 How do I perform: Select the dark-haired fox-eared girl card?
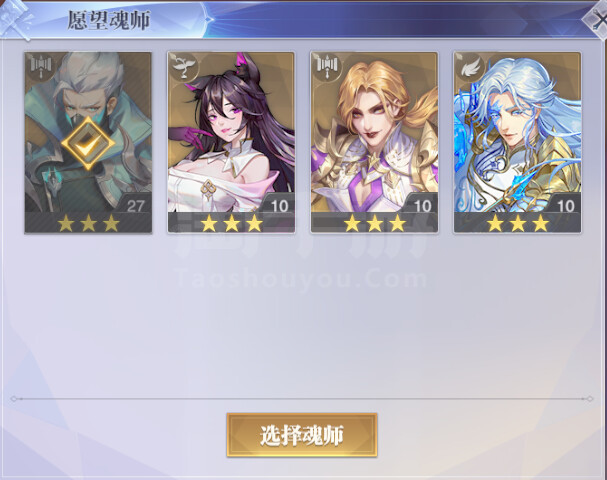pos(231,143)
